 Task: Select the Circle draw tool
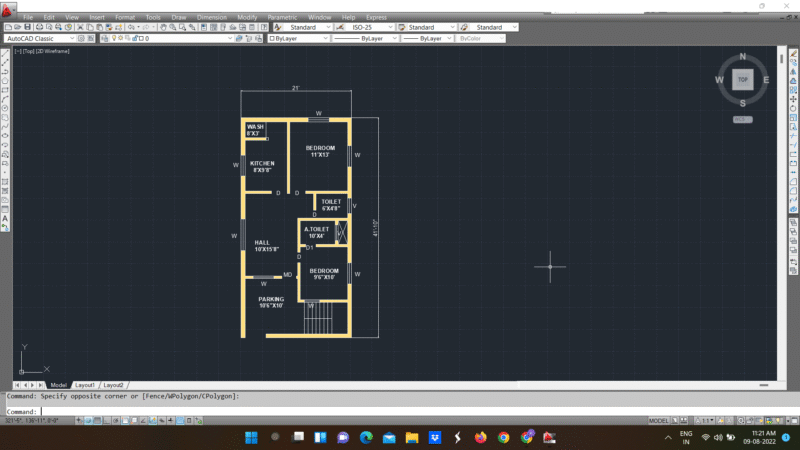5,109
